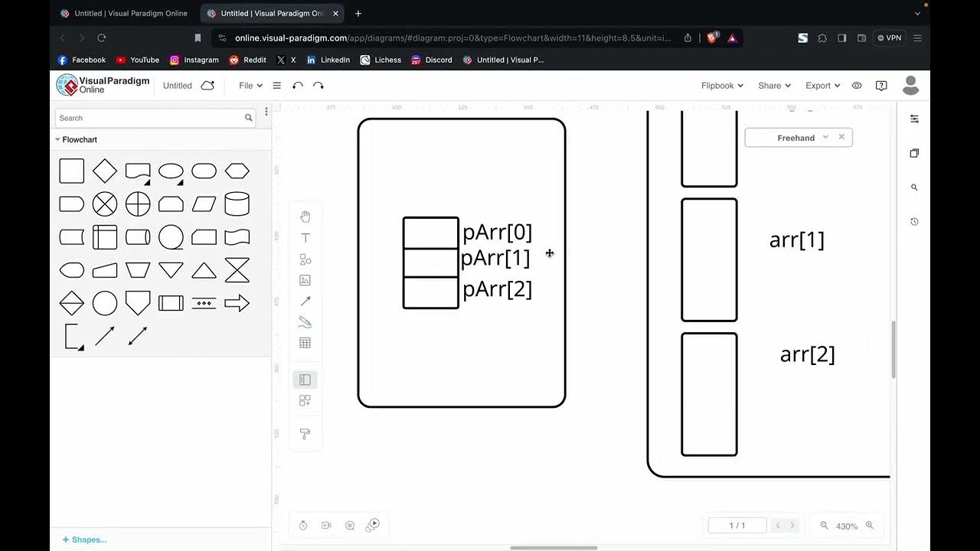980x551 pixels.
Task: Pick the Off-page connector pentagon shape
Action: pos(138,303)
